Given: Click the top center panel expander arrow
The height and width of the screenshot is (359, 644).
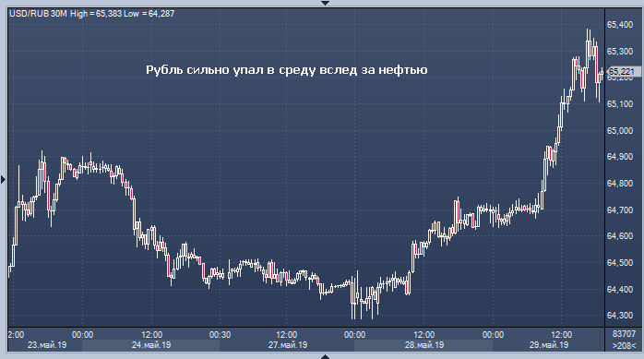Looking at the screenshot, I should (325, 3).
